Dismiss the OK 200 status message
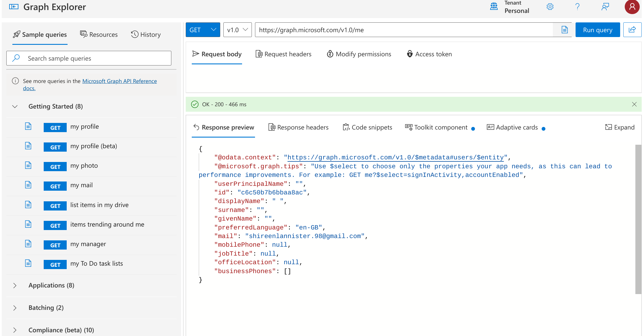The height and width of the screenshot is (336, 644). (x=634, y=104)
